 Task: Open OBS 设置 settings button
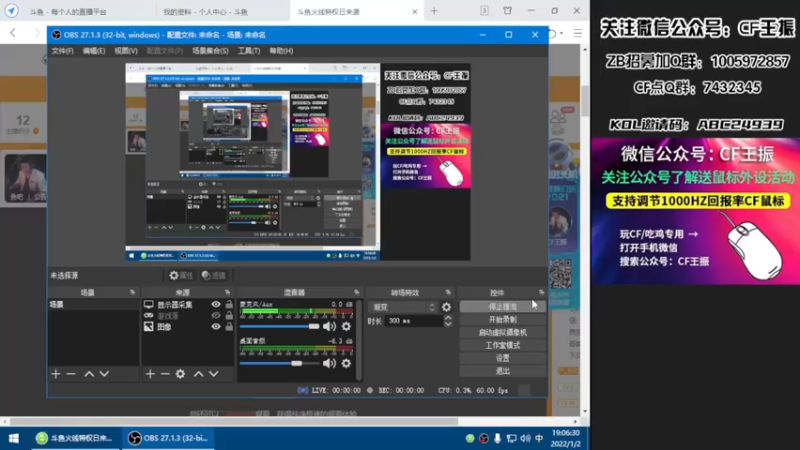tap(503, 358)
